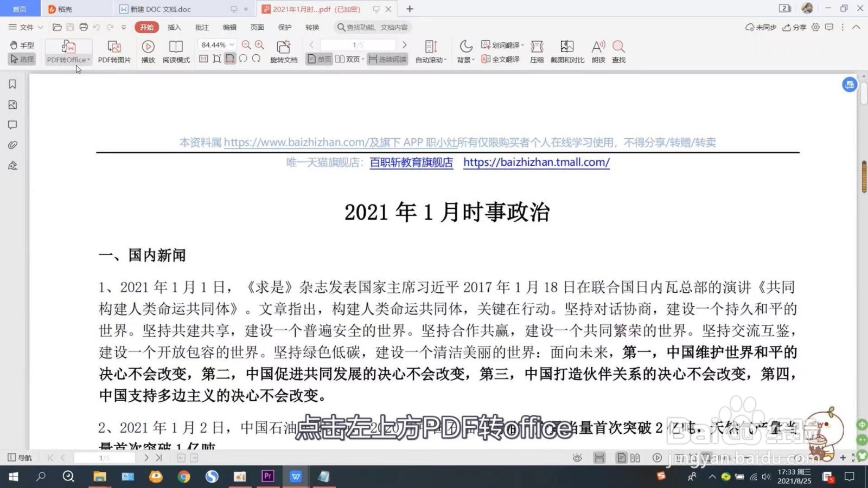Image resolution: width=868 pixels, height=488 pixels.
Task: Open the 页面 ribbon tab
Action: (257, 27)
